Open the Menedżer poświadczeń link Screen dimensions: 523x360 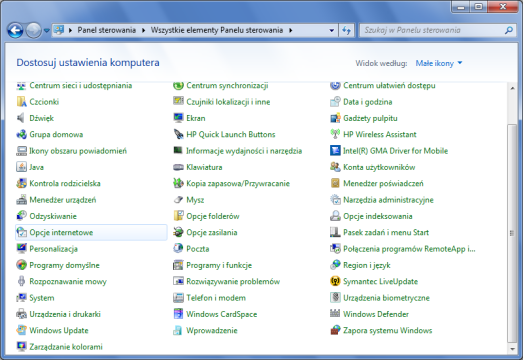pyautogui.click(x=383, y=184)
